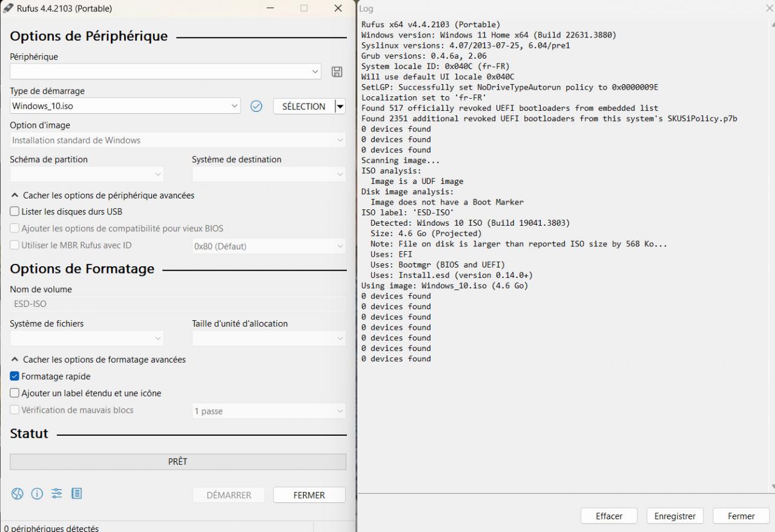Click the SÉLECTION button to choose an image

click(304, 107)
